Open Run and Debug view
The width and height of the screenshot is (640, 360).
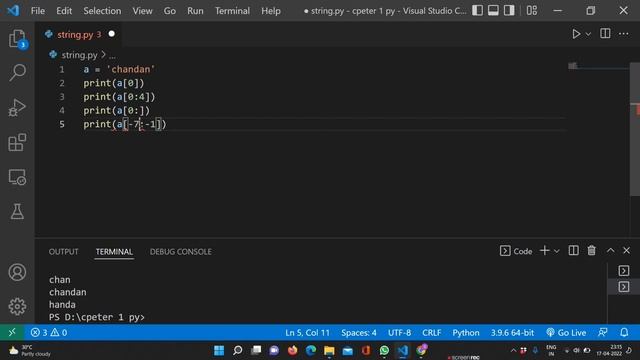coord(17,108)
